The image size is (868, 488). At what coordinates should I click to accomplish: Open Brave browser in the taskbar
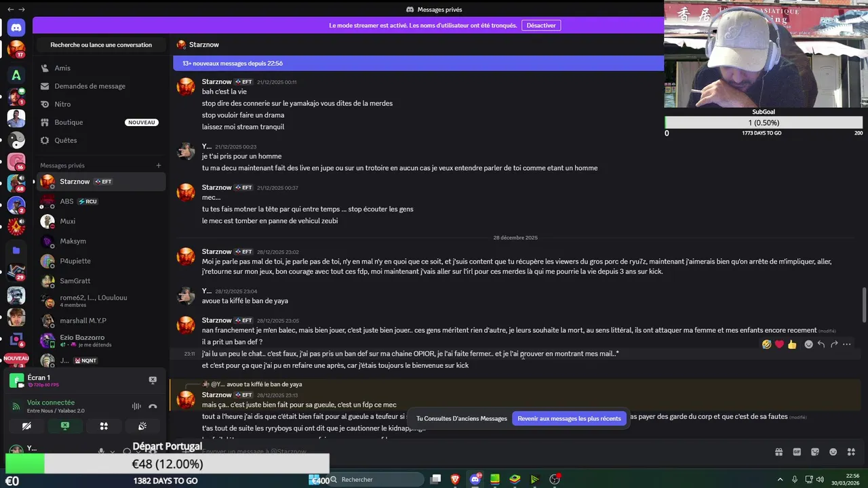[455, 479]
